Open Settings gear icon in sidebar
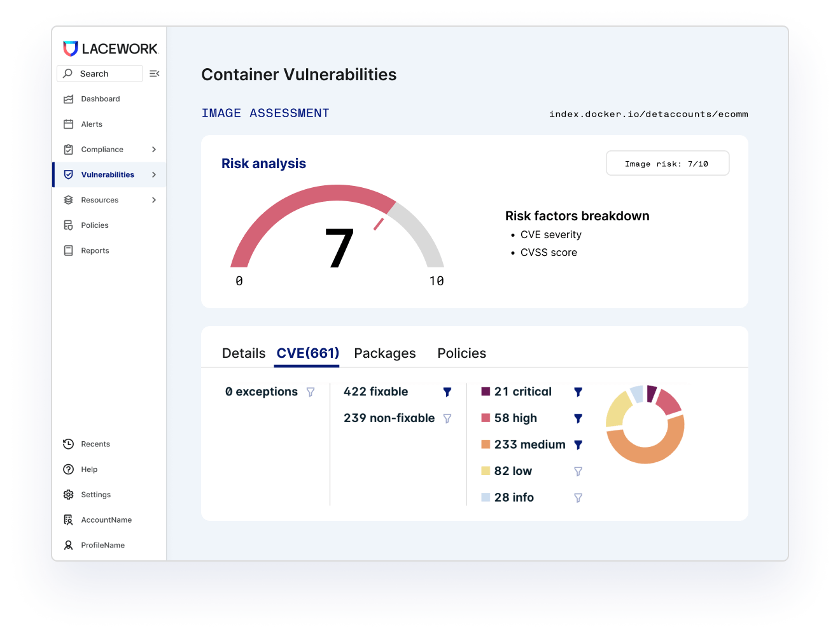This screenshot has width=840, height=638. (x=69, y=495)
